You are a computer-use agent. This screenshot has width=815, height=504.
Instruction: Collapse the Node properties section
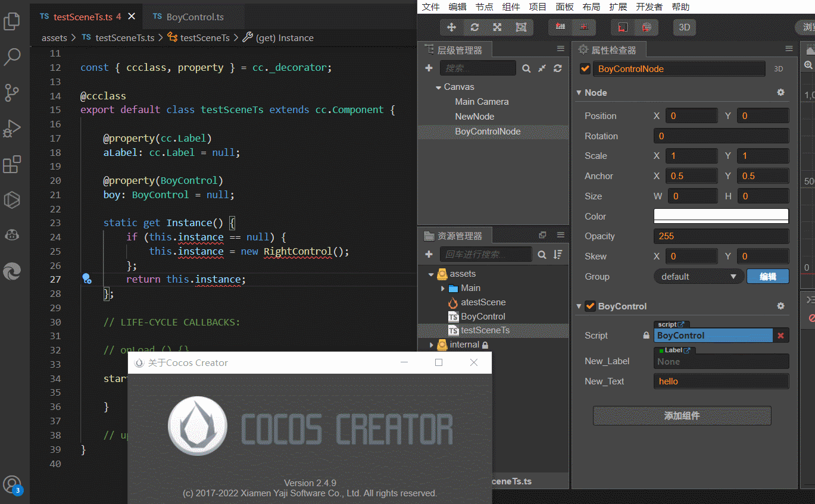tap(579, 93)
